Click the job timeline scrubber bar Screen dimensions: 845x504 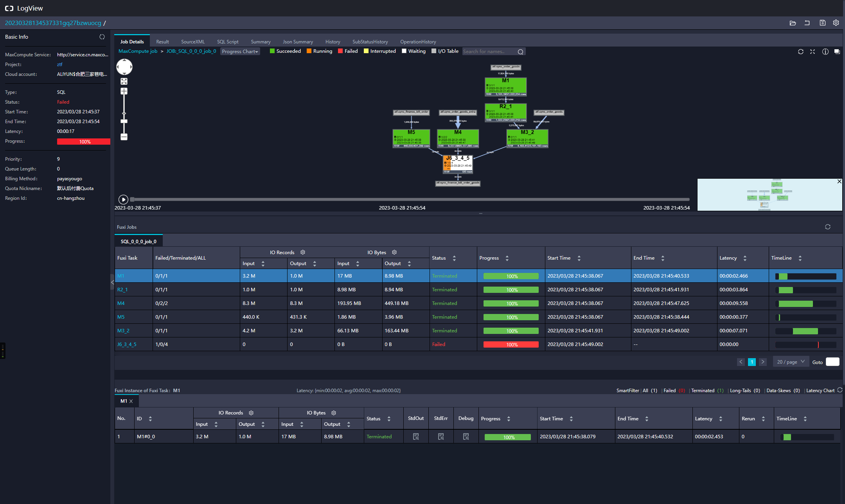[x=410, y=199]
